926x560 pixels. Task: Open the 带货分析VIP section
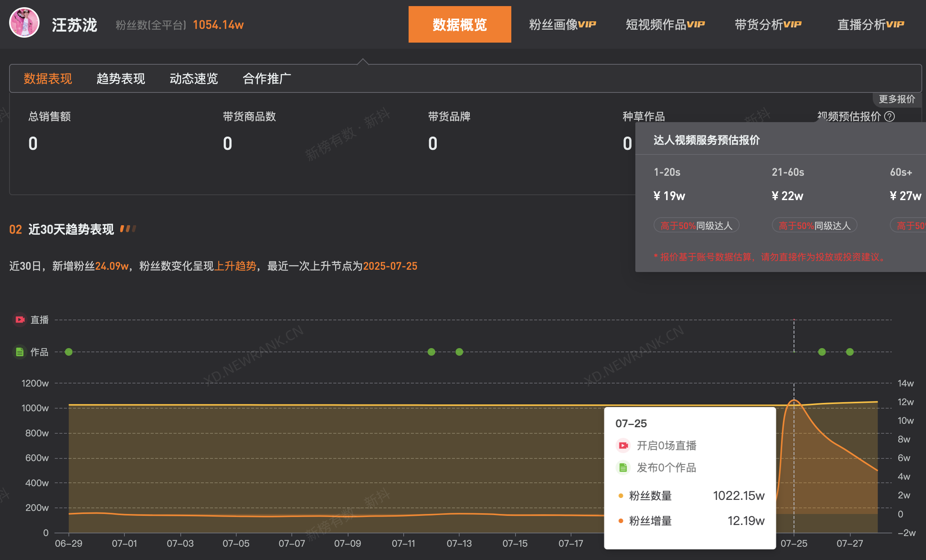click(768, 24)
